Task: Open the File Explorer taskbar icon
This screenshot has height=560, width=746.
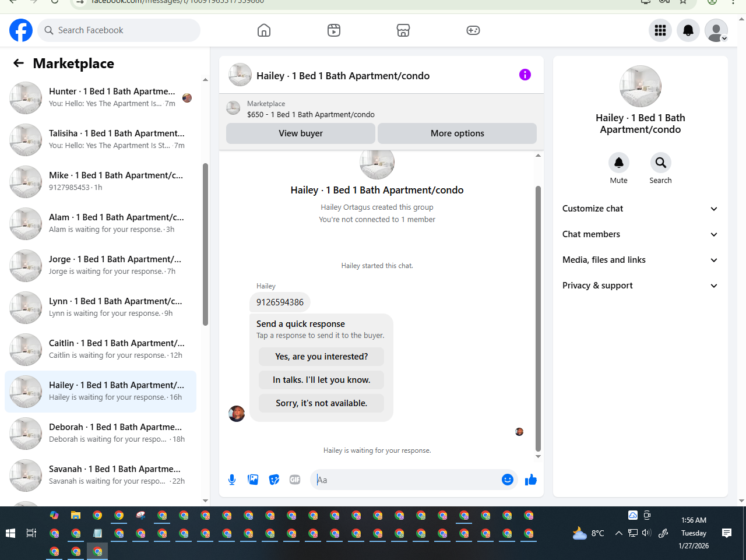Action: [x=76, y=515]
